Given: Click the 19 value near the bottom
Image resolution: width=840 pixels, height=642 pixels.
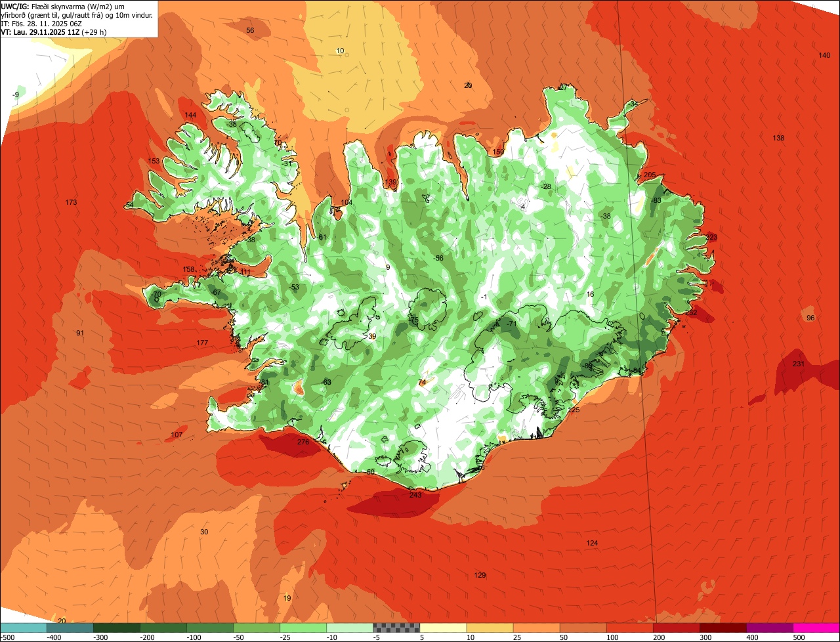Looking at the screenshot, I should (x=287, y=599).
